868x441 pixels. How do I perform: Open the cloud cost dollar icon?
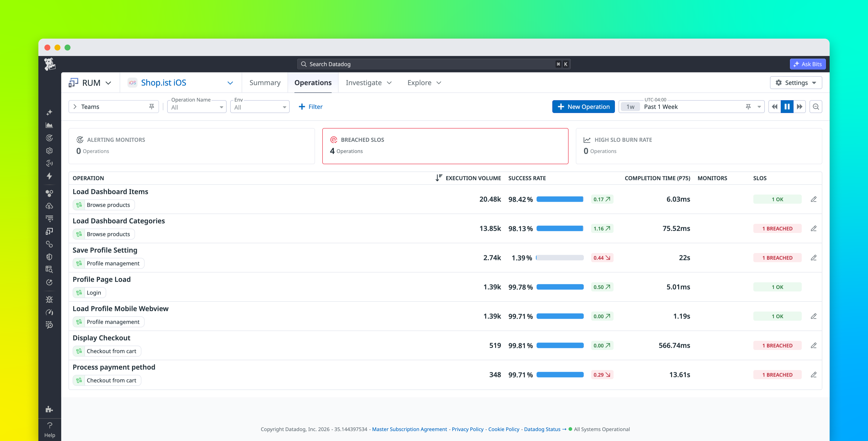coord(50,206)
